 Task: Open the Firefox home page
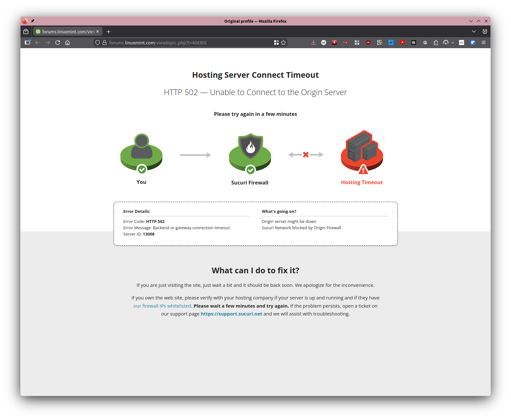coord(67,43)
